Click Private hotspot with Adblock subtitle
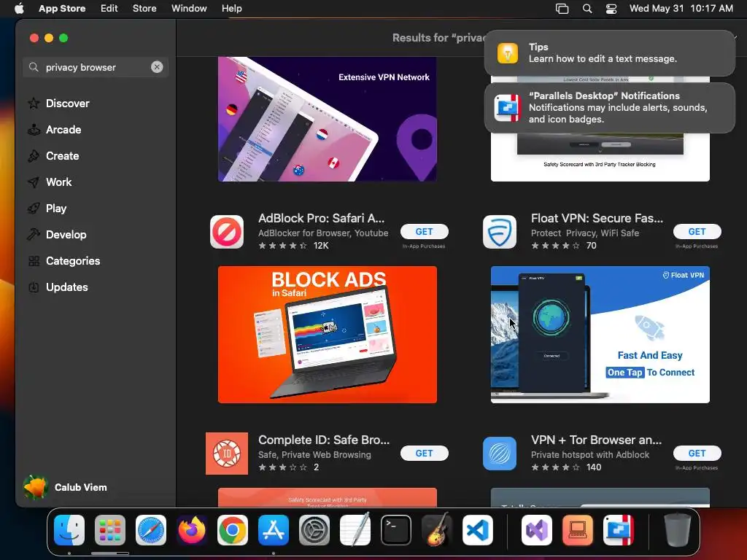747x560 pixels. click(589, 455)
